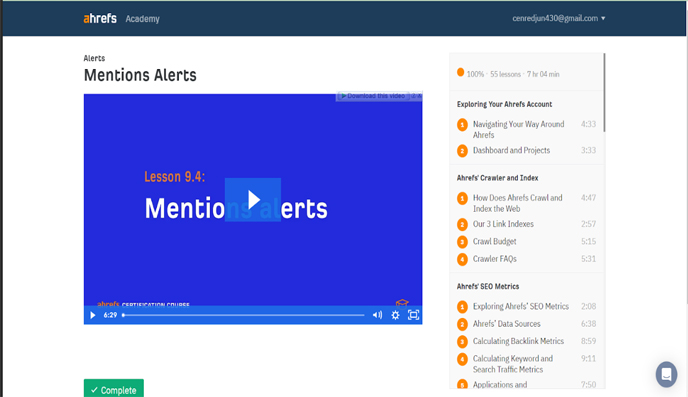Click the Ahrefs' SEO Metrics section heading
688x397 pixels.
[x=487, y=286]
